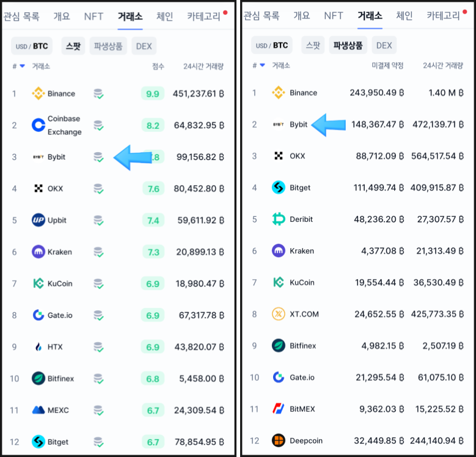Click open interest 148,367.47 ₿ for Bybit

(378, 125)
